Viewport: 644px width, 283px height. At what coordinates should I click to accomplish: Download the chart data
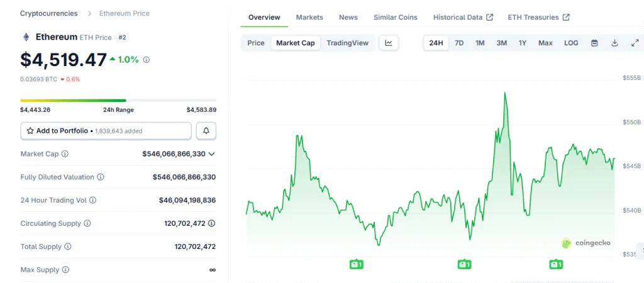[614, 43]
